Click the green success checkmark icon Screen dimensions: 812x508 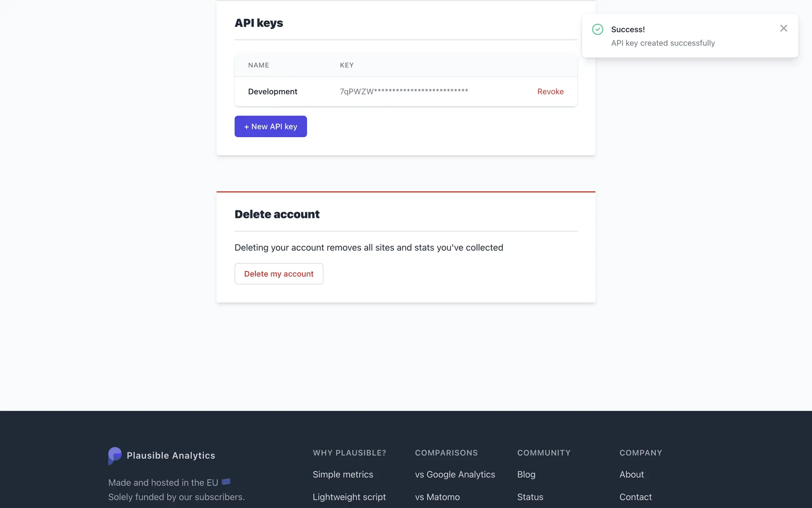[x=597, y=29]
